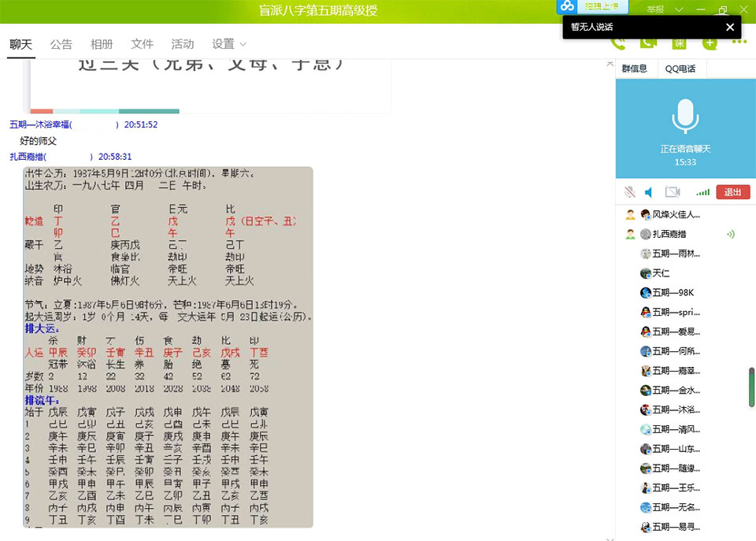Click the avatar of 天仁

pyautogui.click(x=646, y=273)
